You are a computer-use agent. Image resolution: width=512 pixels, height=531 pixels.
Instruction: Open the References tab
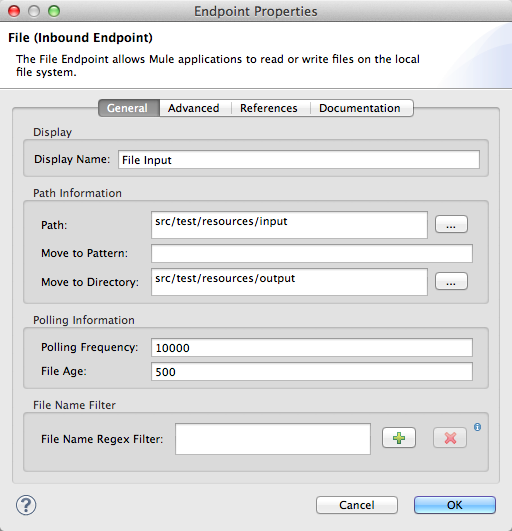tap(269, 108)
